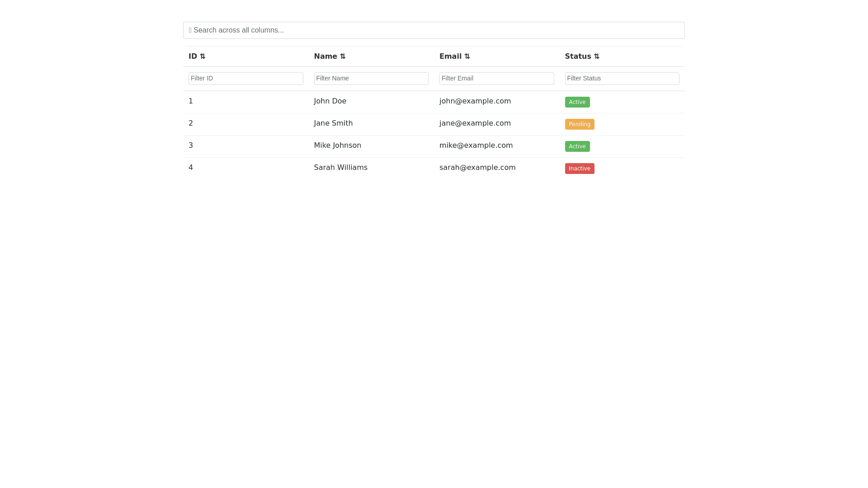Select the sarah@example.com email cell
This screenshot has width=868, height=488.
477,168
